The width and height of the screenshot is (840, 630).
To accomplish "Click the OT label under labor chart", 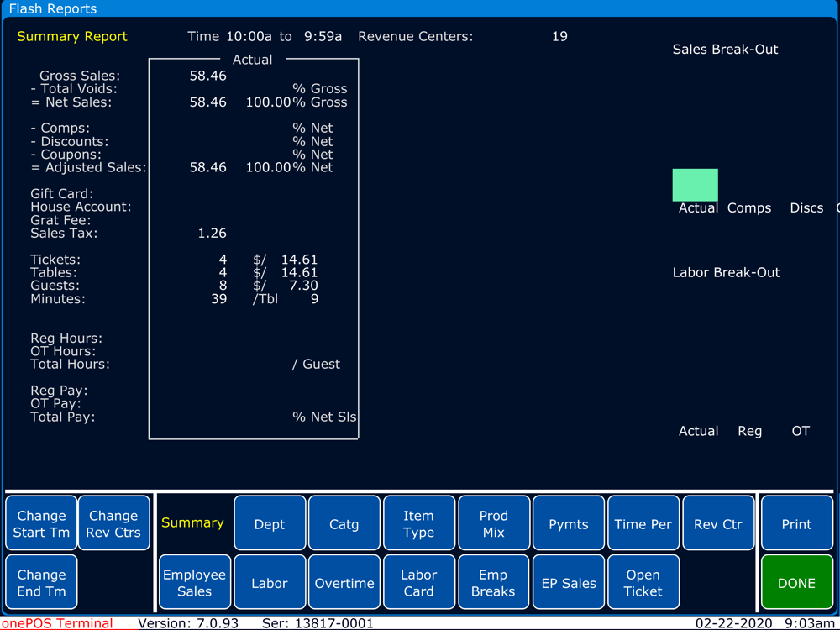I will tap(801, 431).
